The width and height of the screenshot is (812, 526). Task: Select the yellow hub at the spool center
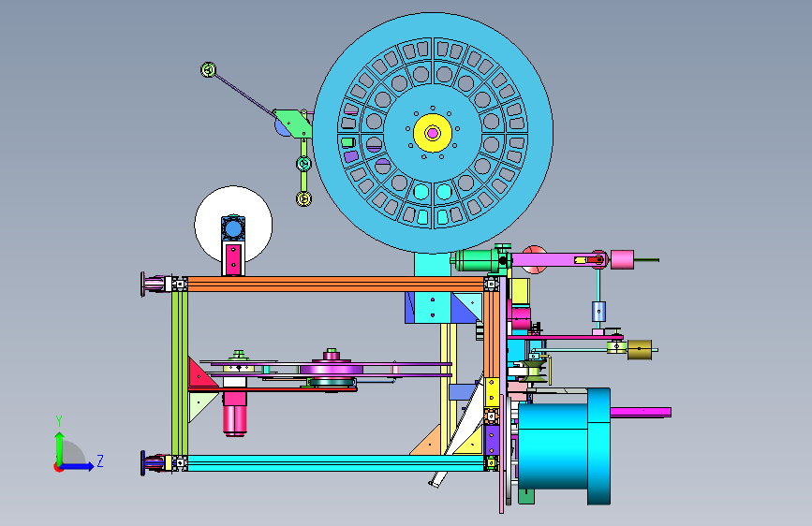[x=433, y=133]
